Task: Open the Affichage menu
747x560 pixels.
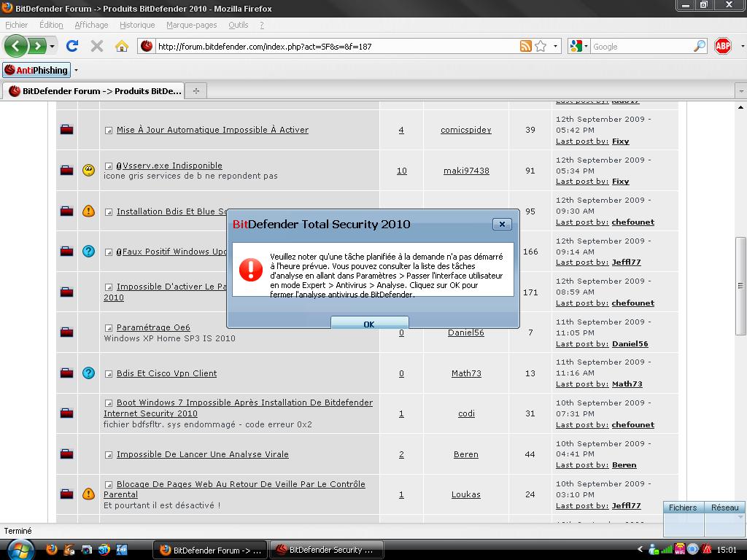Action: [91, 25]
